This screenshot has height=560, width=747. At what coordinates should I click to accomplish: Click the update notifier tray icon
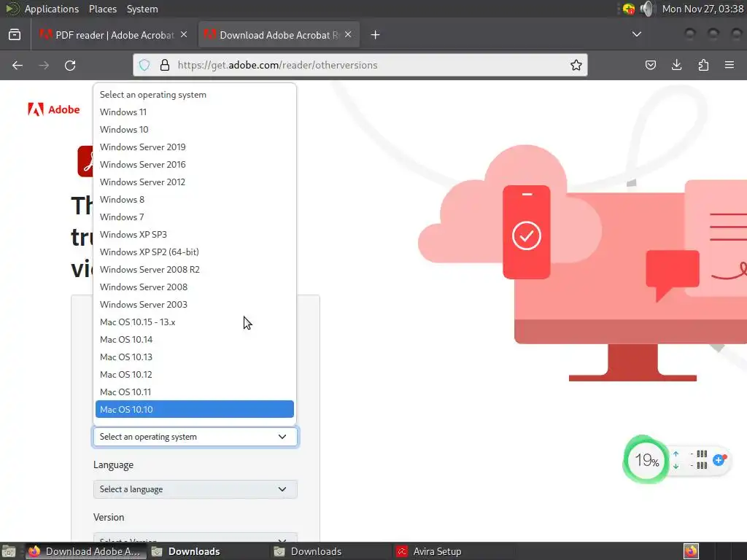pos(628,9)
